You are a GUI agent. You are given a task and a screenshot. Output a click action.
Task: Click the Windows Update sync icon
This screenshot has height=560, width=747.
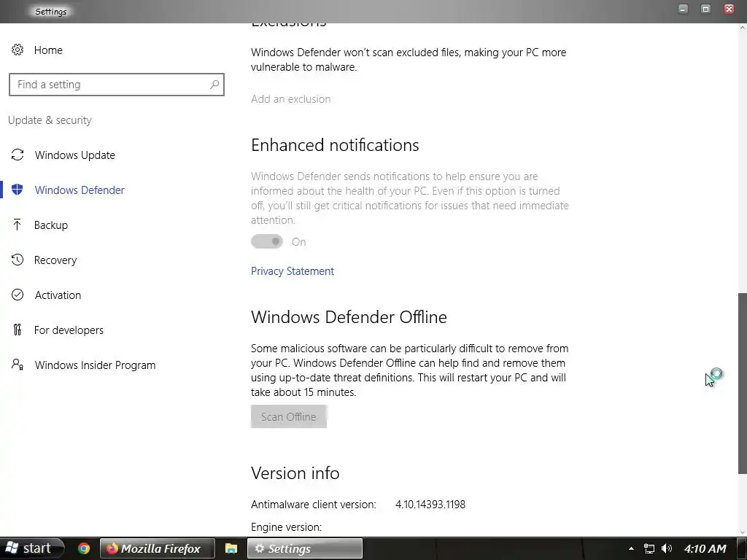pyautogui.click(x=18, y=155)
